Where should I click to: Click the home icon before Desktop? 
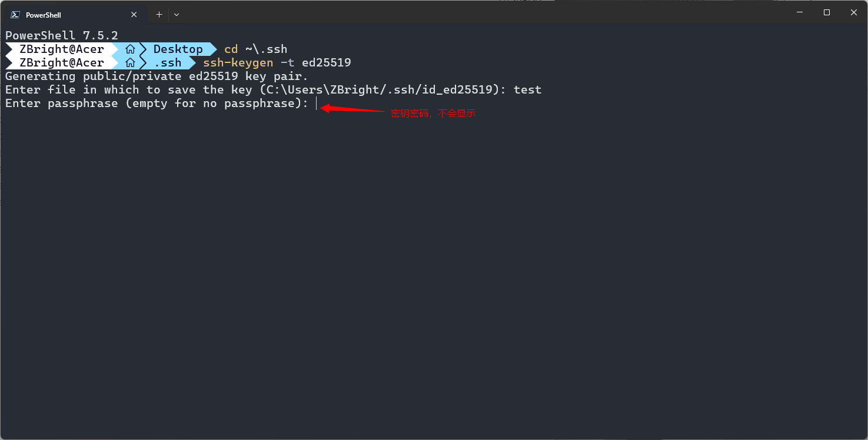[x=131, y=49]
